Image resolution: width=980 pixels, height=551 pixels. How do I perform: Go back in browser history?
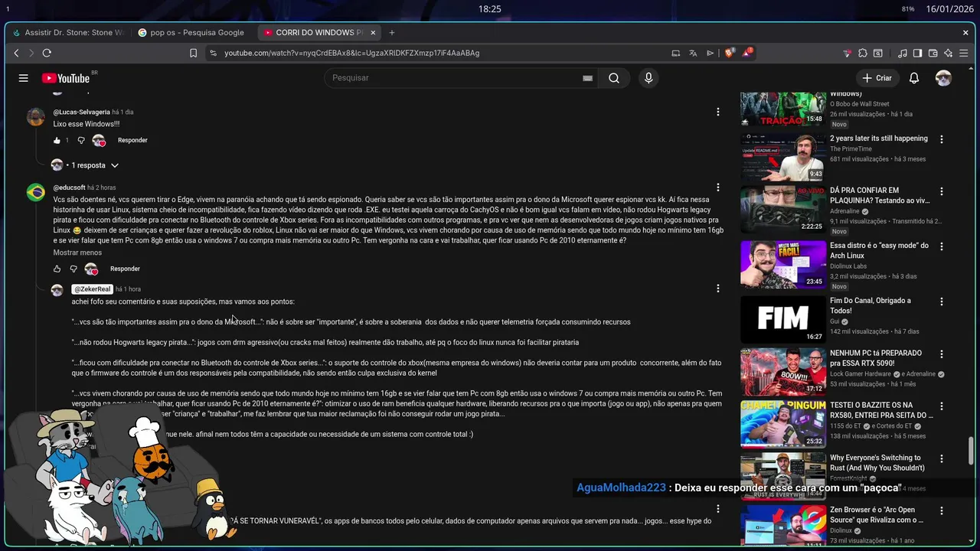(x=16, y=53)
